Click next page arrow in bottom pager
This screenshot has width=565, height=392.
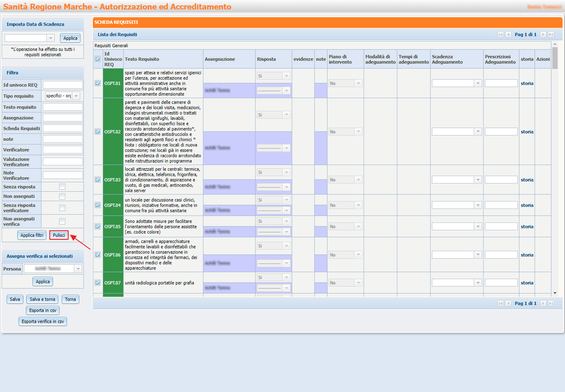pyautogui.click(x=543, y=303)
